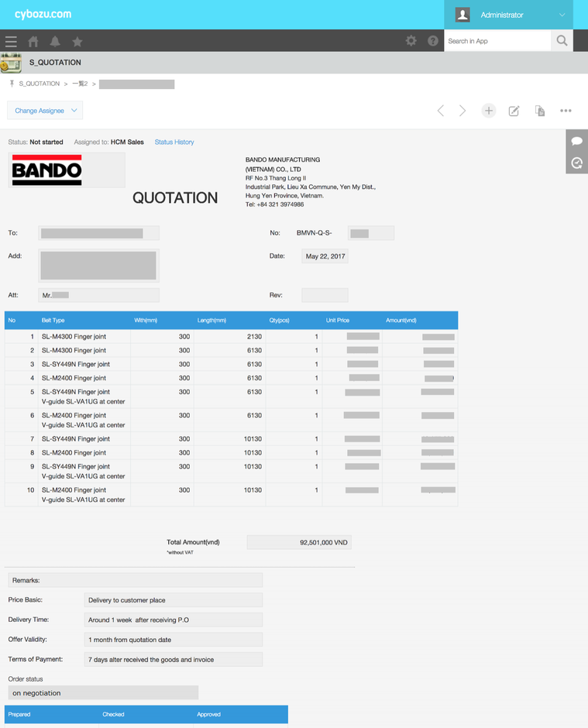Edit this record with pencil icon
This screenshot has height=728, width=588.
(514, 111)
